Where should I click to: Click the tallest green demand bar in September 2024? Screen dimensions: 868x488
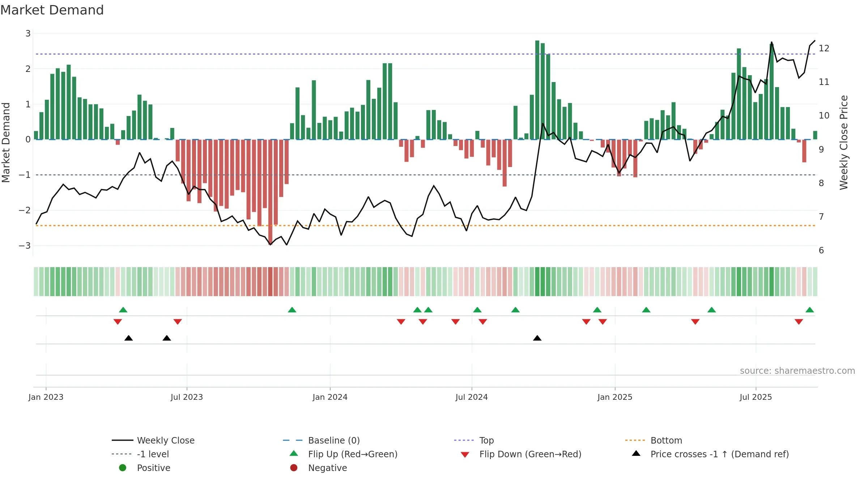pos(537,90)
